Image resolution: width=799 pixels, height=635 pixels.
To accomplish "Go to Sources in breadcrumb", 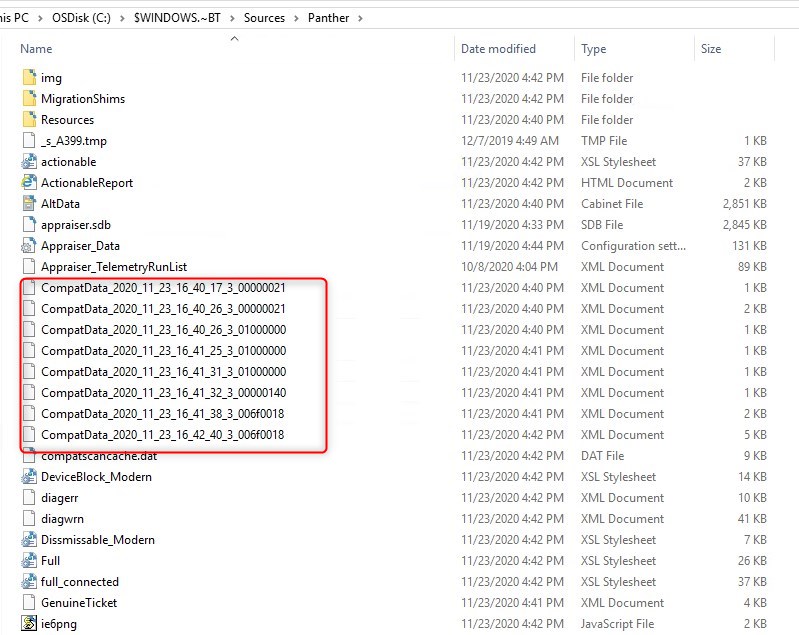I will point(264,18).
